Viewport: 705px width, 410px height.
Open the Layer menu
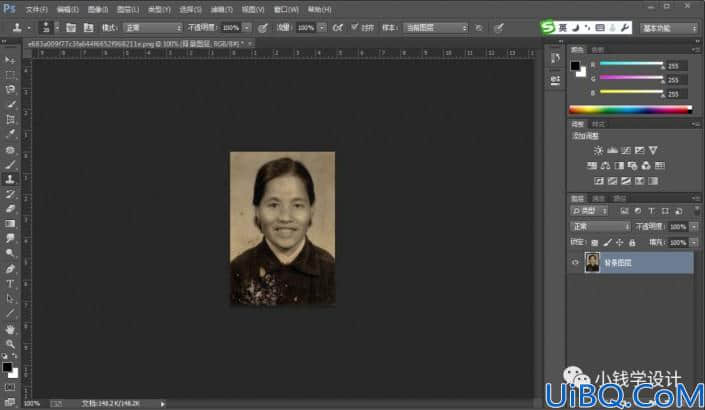click(128, 9)
